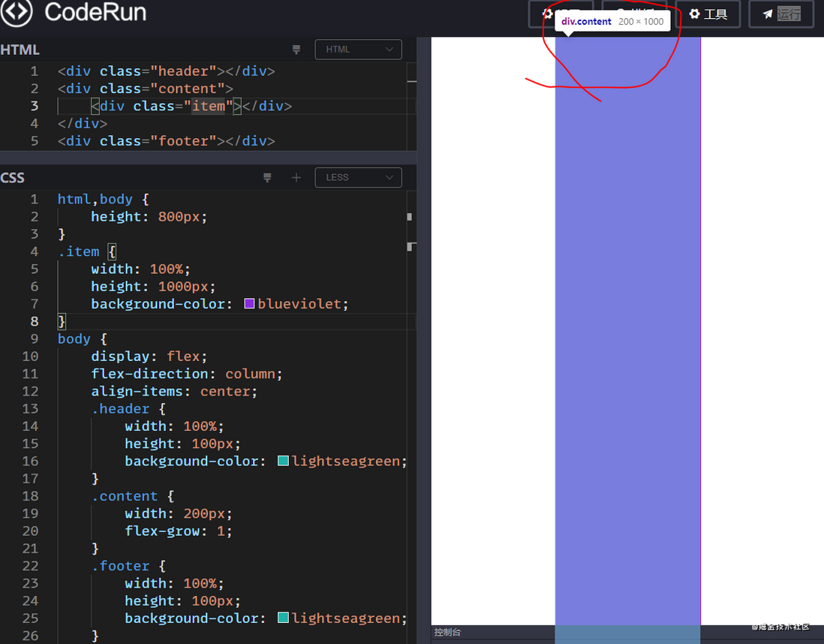
Task: Click the div.content tooltip label
Action: pyautogui.click(x=612, y=22)
